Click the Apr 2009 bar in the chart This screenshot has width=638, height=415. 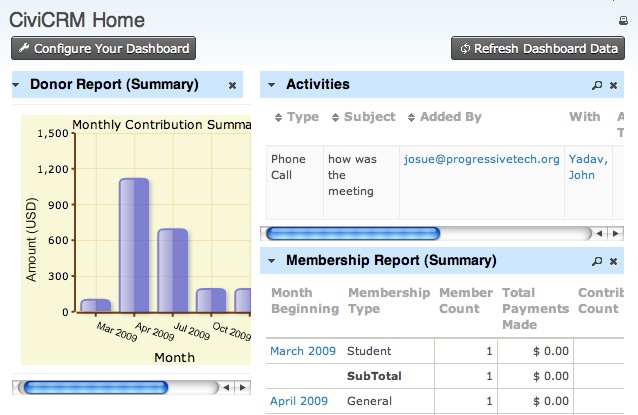134,245
